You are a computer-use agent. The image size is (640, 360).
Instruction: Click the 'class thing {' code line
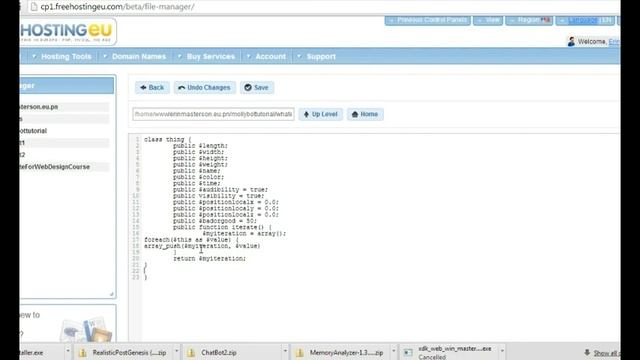click(167, 139)
